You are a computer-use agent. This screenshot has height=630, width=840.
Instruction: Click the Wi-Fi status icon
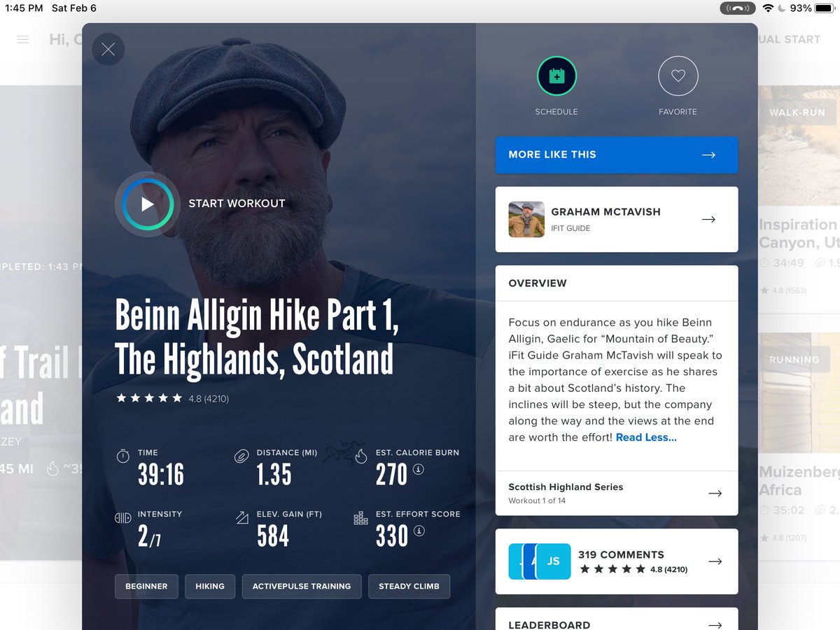pyautogui.click(x=768, y=8)
